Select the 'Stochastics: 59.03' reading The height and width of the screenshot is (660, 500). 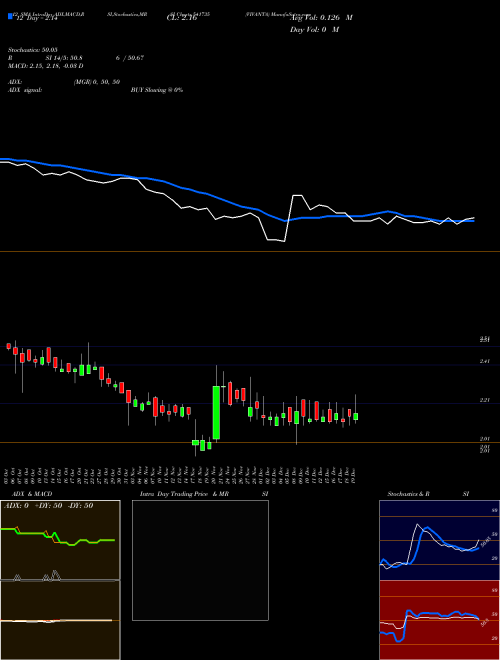coord(35,50)
